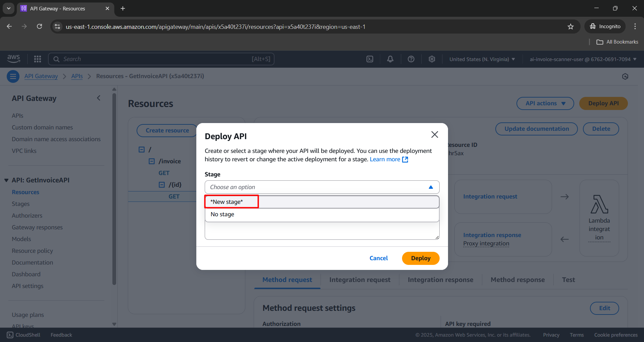Click the orange Deploy button
Viewport: 644px width, 342px height.
tap(420, 258)
